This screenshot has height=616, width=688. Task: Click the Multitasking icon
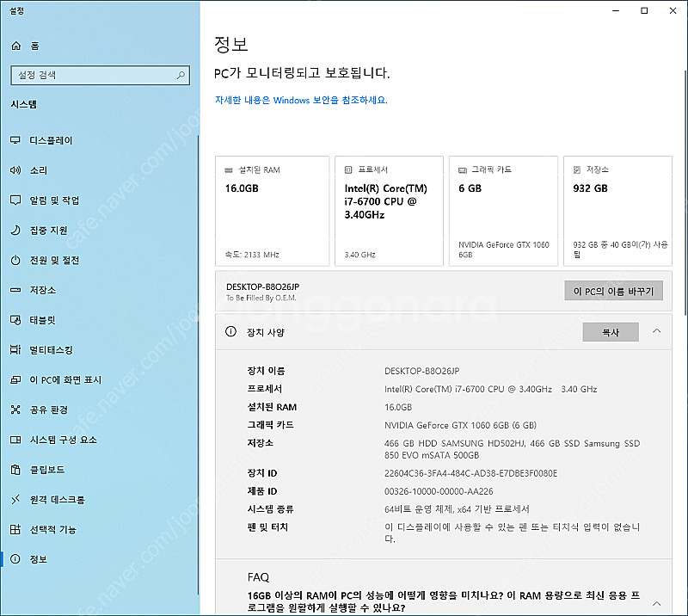point(15,349)
